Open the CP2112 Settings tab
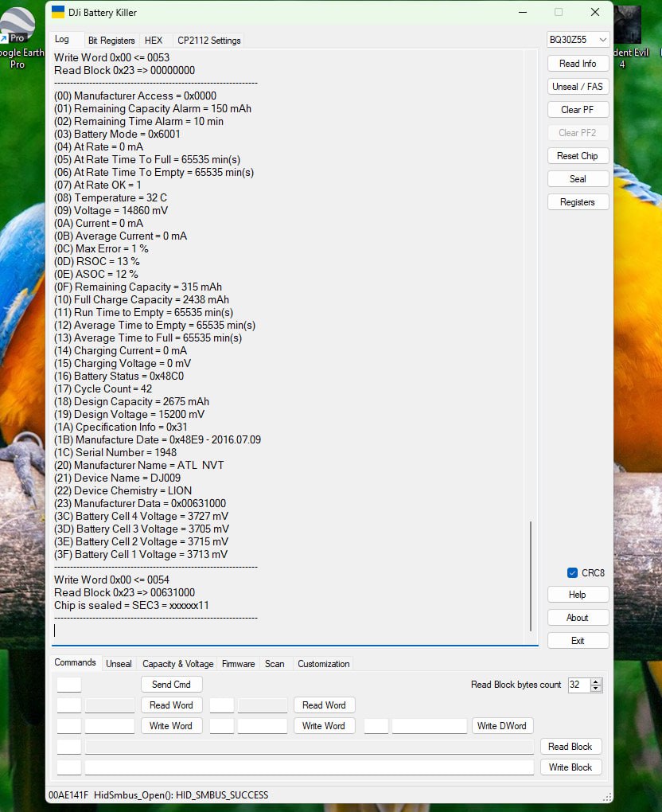 point(210,40)
